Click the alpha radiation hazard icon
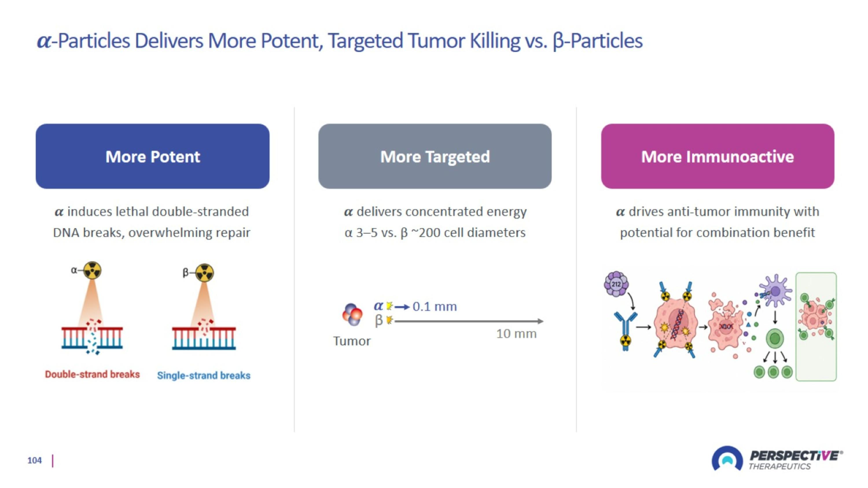The image size is (868, 488). [x=92, y=270]
